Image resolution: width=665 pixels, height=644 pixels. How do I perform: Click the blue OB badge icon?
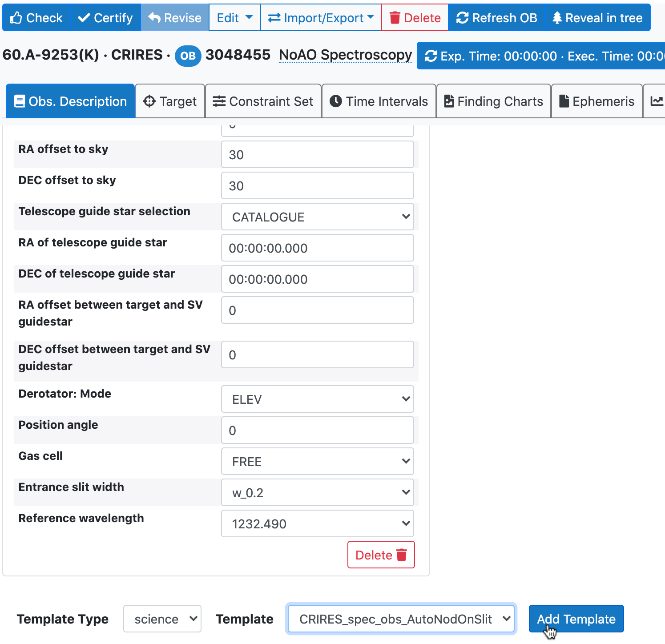[x=188, y=56]
